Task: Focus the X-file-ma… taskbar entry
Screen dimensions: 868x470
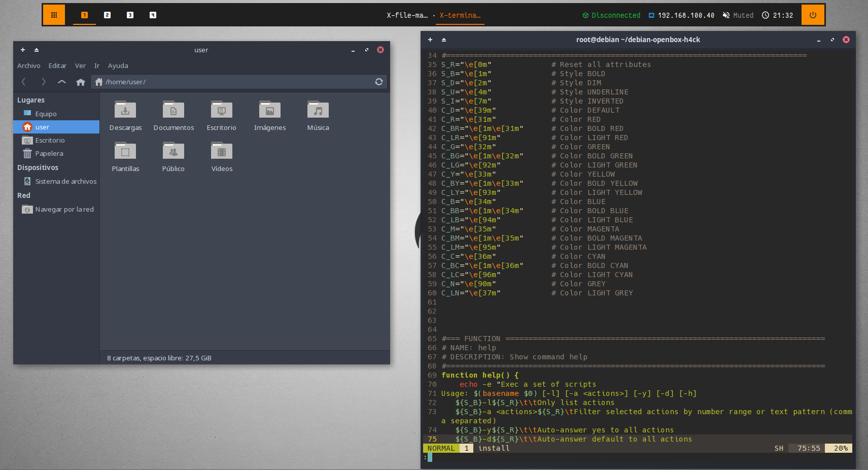Action: (x=407, y=15)
